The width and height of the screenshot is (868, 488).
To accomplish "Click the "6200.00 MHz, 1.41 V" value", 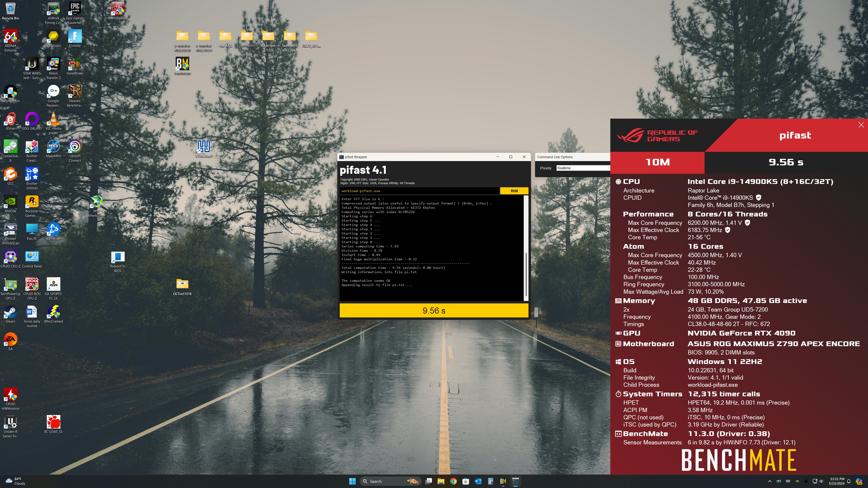I will click(x=714, y=223).
